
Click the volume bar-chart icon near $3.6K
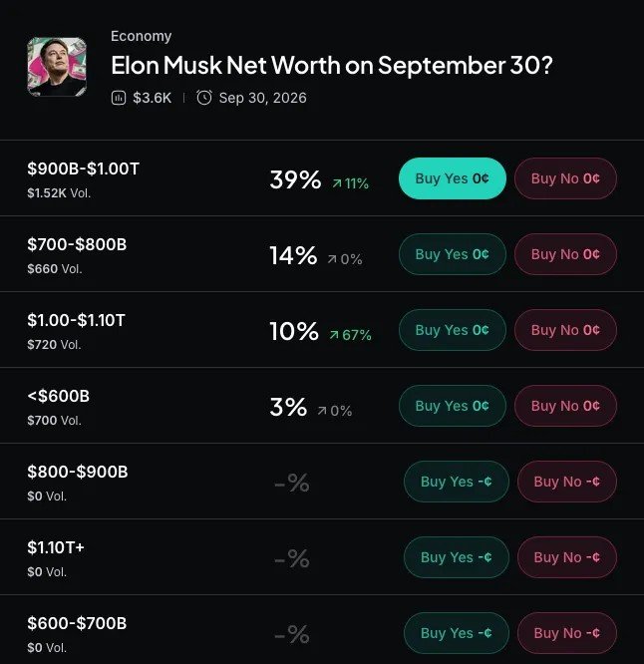119,98
